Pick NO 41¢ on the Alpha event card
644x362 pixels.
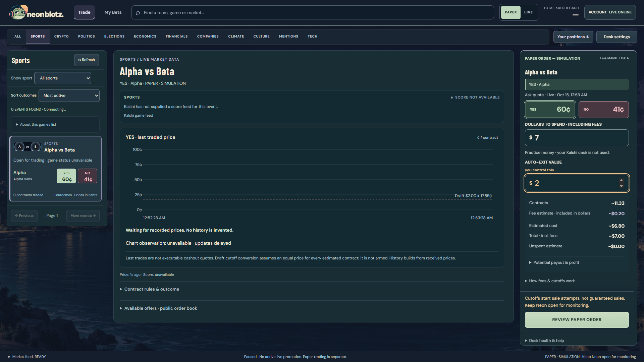pyautogui.click(x=88, y=176)
